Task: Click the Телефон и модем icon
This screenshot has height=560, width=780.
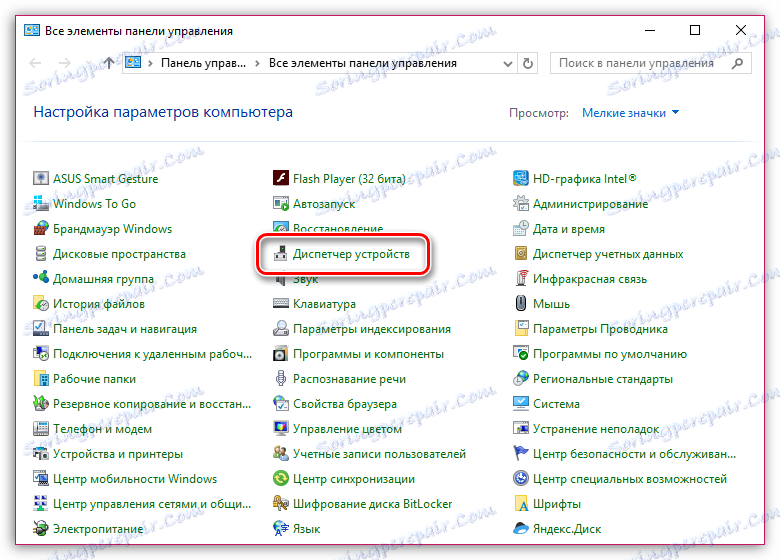Action: pyautogui.click(x=40, y=429)
